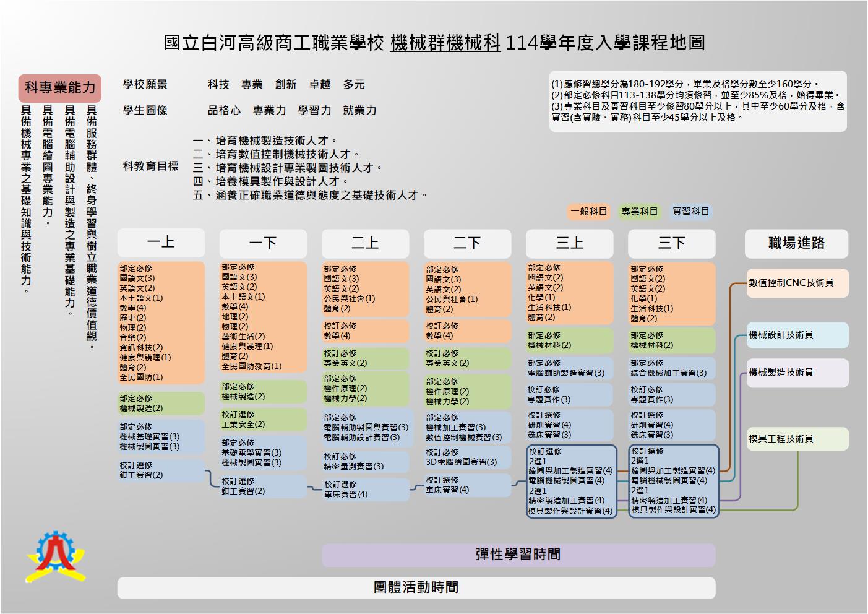Viewport: 868px width, 614px height.
Task: Click 音樂(2) in the 一上 column
Action: point(133,338)
